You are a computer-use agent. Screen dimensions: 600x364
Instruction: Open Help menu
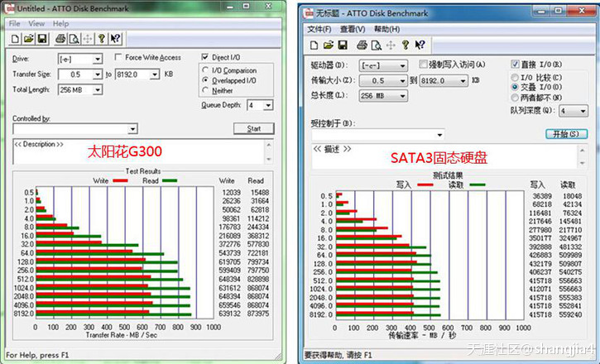61,24
